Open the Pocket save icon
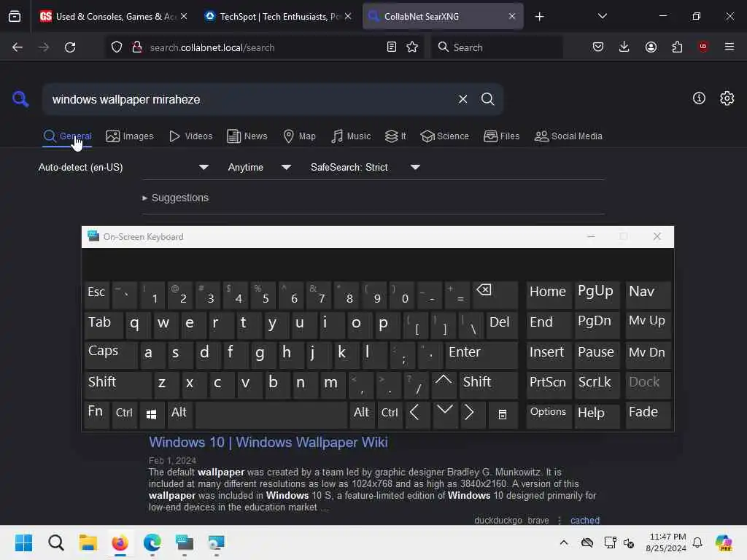Image resolution: width=747 pixels, height=560 pixels. point(598,47)
